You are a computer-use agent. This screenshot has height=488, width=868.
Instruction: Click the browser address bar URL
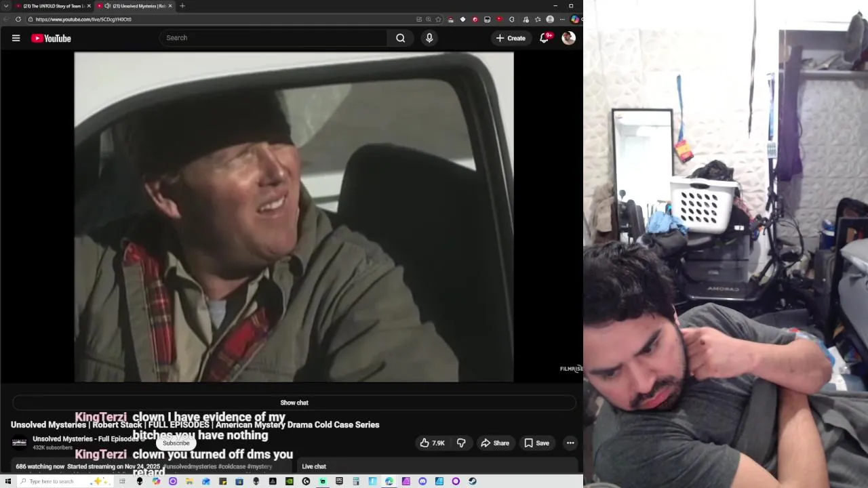pos(83,19)
